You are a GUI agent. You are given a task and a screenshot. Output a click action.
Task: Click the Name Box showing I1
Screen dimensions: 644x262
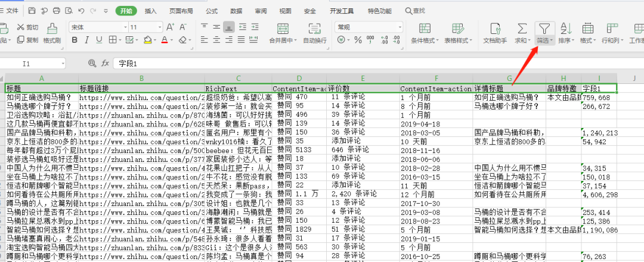[x=42, y=63]
